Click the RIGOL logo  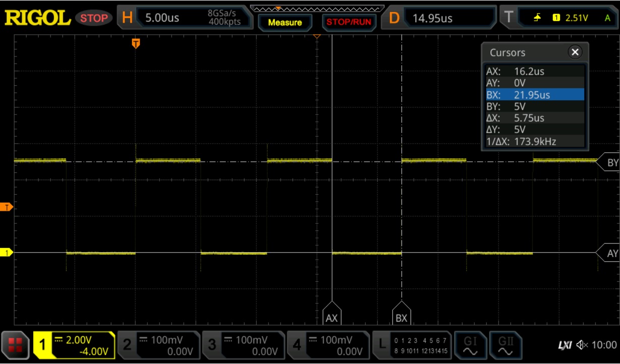coord(38,18)
